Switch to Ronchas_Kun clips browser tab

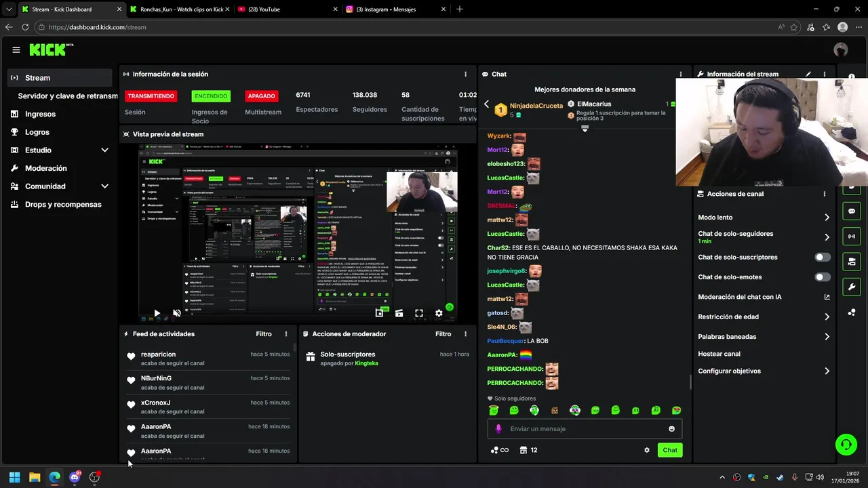coord(181,9)
